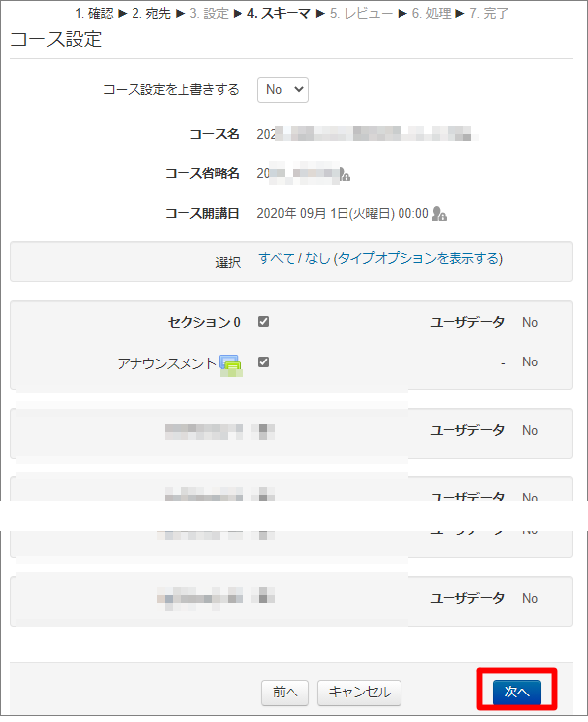Image resolution: width=588 pixels, height=722 pixels.
Task: Click the 前へ button
Action: click(285, 693)
